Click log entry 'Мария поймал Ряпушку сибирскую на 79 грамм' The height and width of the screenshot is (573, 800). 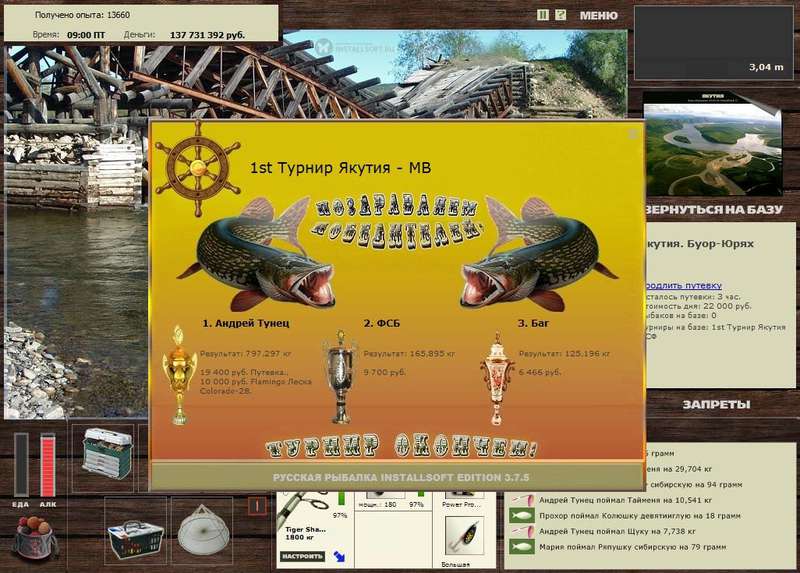[x=632, y=547]
